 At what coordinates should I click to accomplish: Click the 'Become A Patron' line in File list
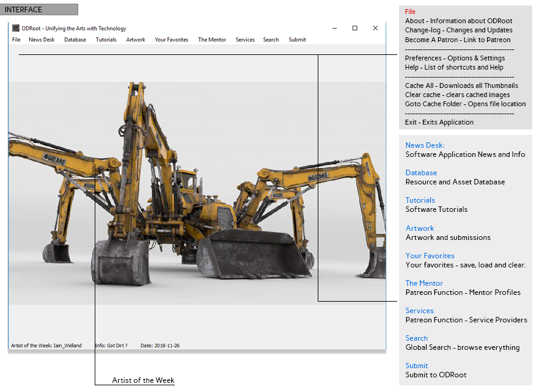click(457, 40)
